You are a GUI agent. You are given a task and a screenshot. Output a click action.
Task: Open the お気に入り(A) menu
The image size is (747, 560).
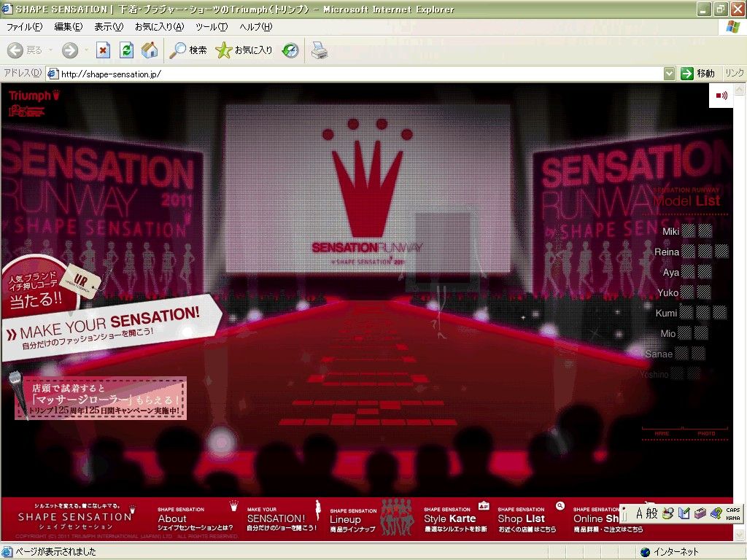point(159,27)
